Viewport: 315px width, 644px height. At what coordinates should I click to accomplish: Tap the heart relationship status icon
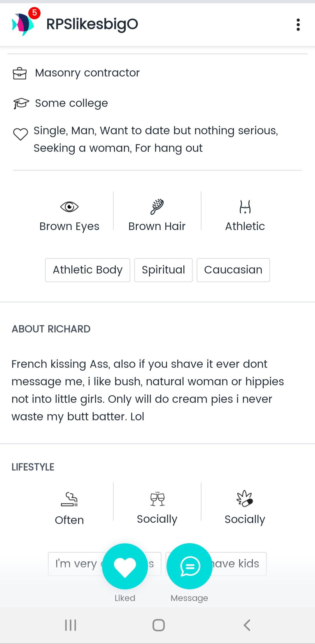pyautogui.click(x=20, y=134)
